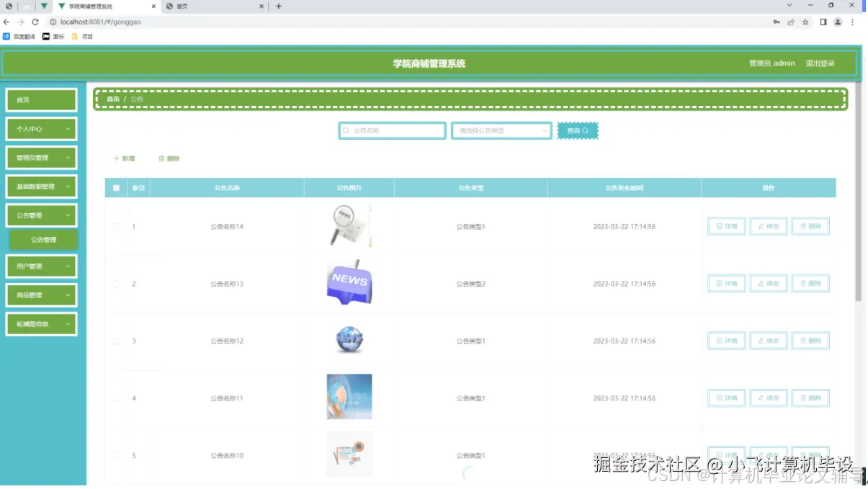Image resolution: width=868 pixels, height=489 pixels.
Task: Open 详情 for 公告名称13
Action: point(727,284)
